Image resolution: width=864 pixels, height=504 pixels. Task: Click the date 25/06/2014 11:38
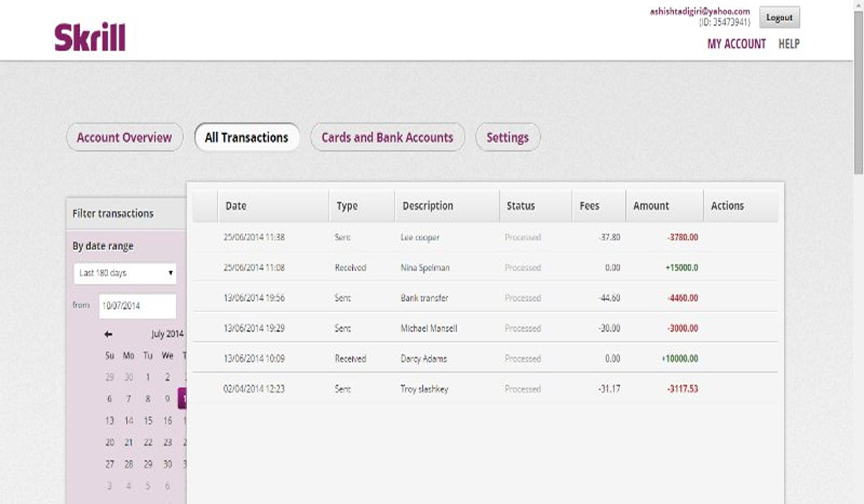tap(254, 238)
